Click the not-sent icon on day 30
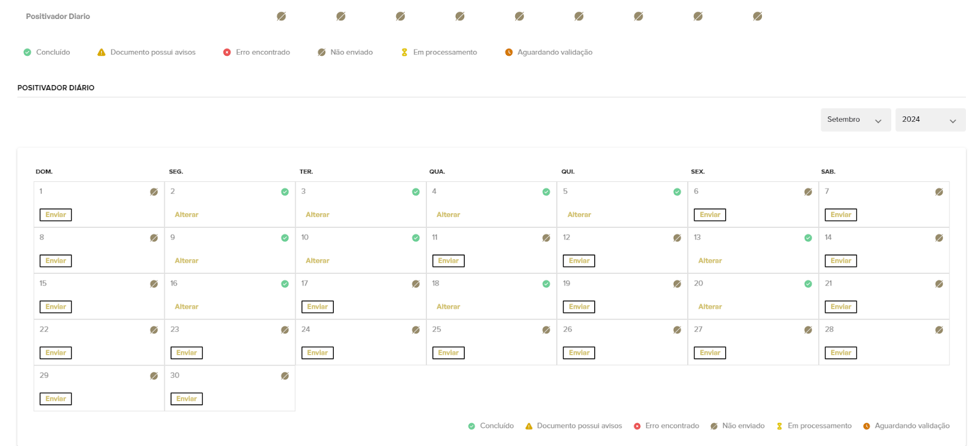Viewport: 980px width, 446px height. [x=285, y=376]
